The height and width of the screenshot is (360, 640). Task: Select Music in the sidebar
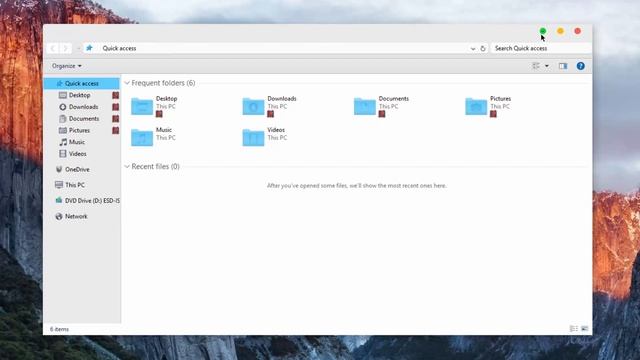[76, 142]
